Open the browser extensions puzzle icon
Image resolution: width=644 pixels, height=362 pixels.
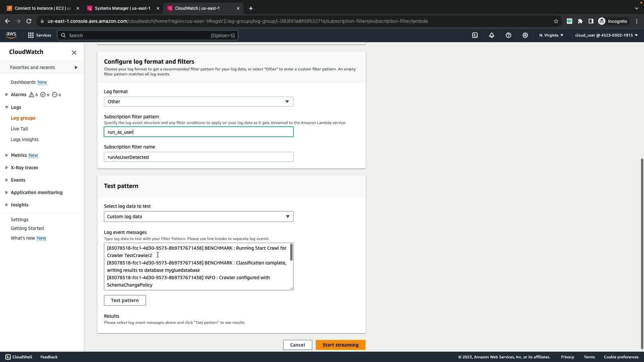(580, 21)
